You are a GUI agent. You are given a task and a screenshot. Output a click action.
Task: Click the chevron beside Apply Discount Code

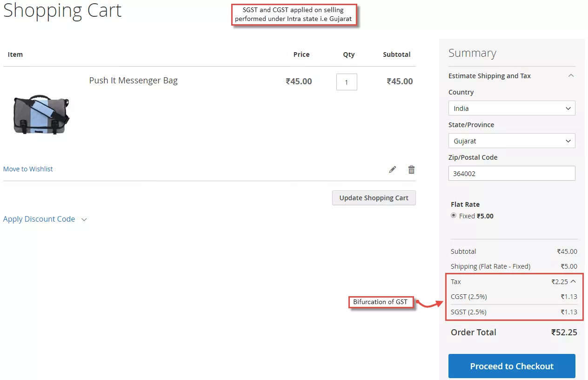point(84,220)
